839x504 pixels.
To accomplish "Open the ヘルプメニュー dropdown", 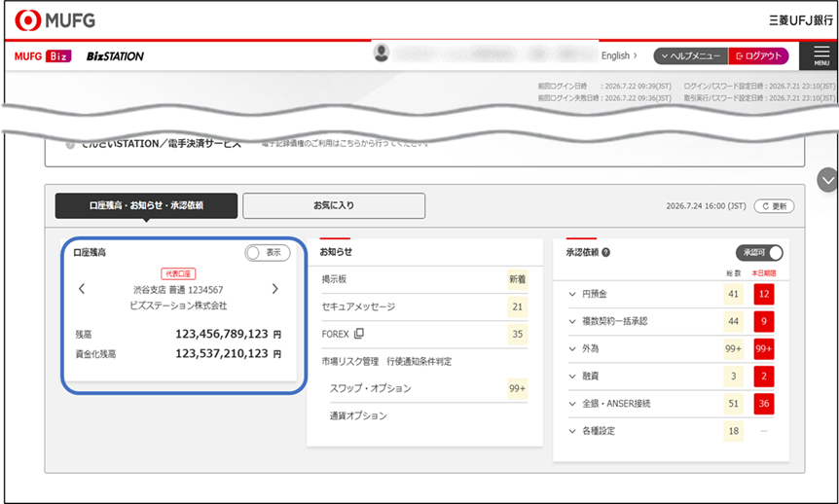I will (x=688, y=56).
